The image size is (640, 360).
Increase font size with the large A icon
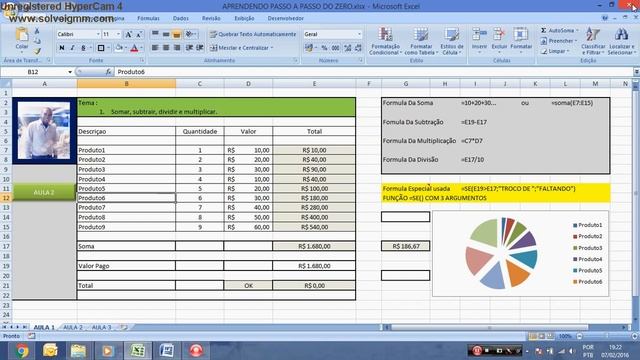(x=129, y=34)
